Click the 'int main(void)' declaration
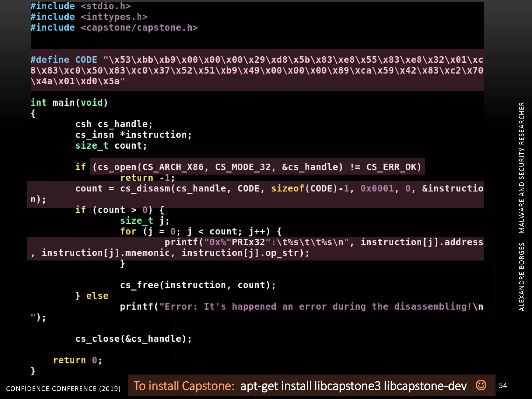Screen dimensions: 532x399 [x=69, y=103]
